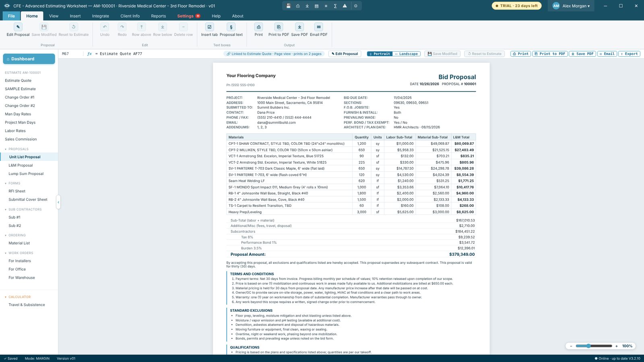Open the Reports ribbon tab
The image size is (644, 362).
tap(159, 16)
